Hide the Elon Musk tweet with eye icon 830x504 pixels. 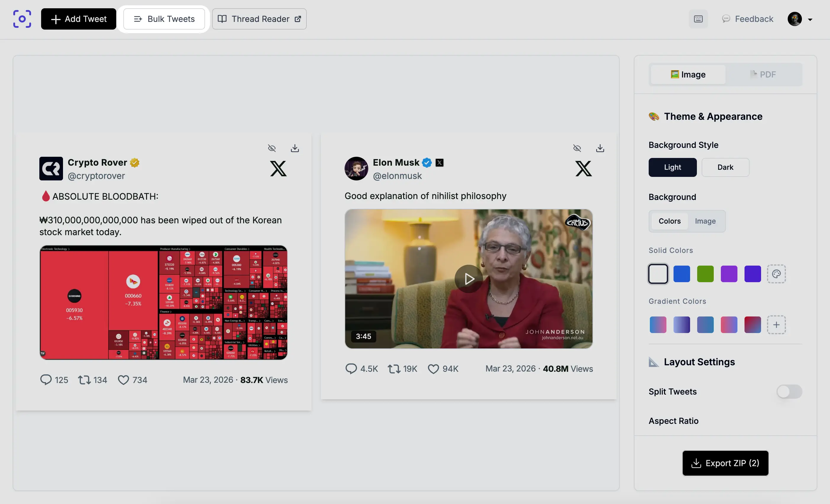pyautogui.click(x=577, y=148)
